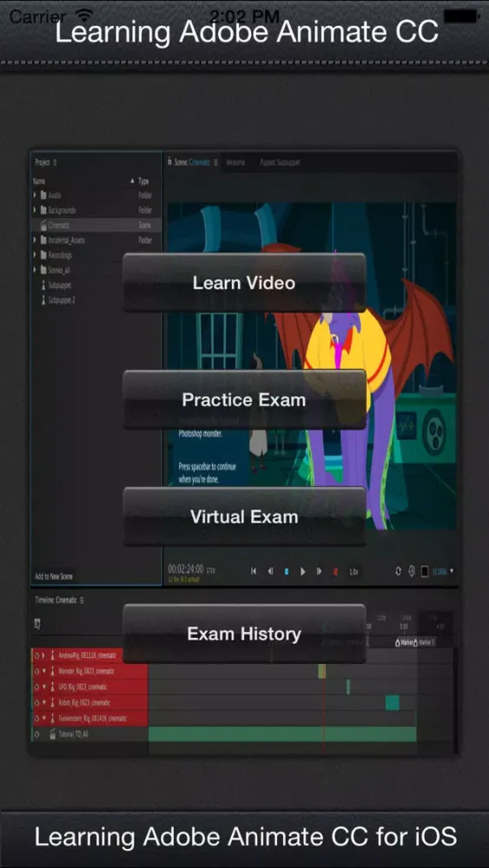Open the Timeline: Cinematic panel menu icon
Viewport: 489px width, 868px height.
(82, 600)
